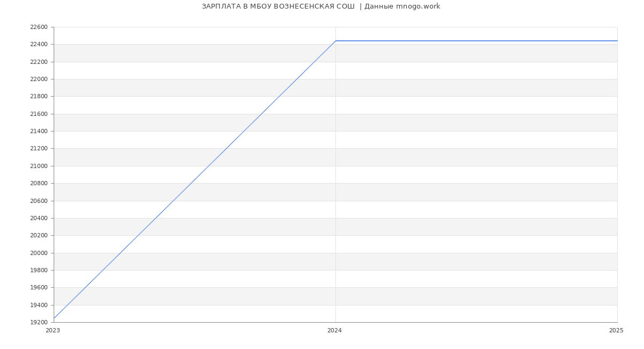
Task: Click the 2025 x-axis label
Action: click(x=616, y=331)
